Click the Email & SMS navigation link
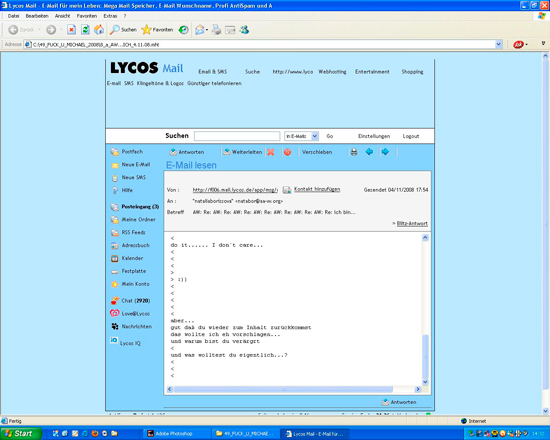Screen dimensions: 550x440 pos(213,72)
